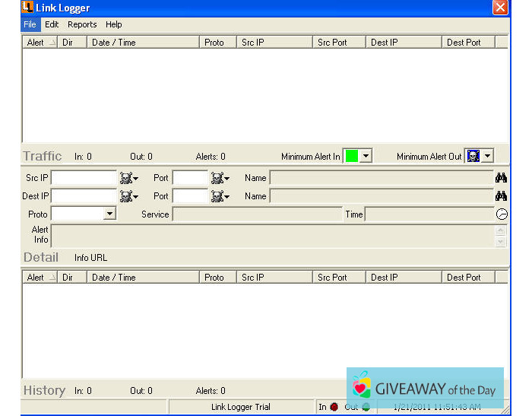Open the Minimum Alert In dropdown arrow
The width and height of the screenshot is (532, 416).
[x=366, y=156]
